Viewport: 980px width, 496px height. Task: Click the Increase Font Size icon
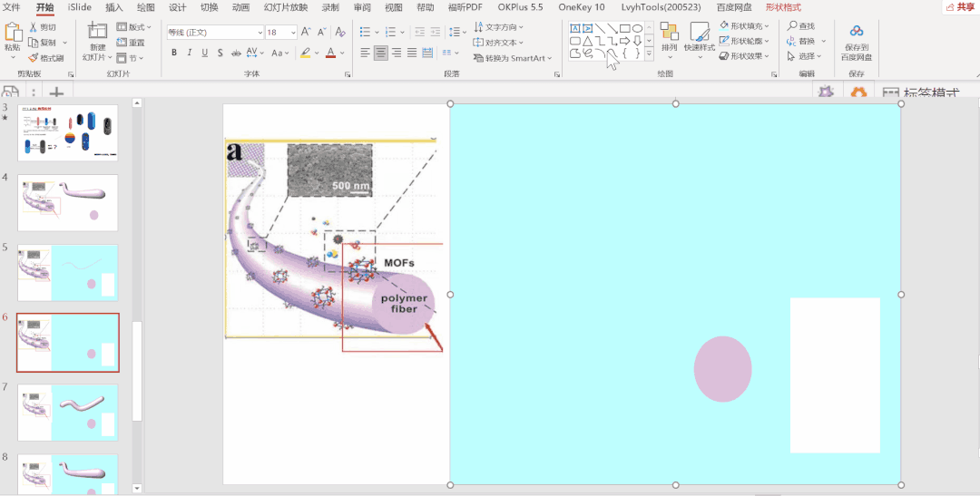click(x=308, y=33)
